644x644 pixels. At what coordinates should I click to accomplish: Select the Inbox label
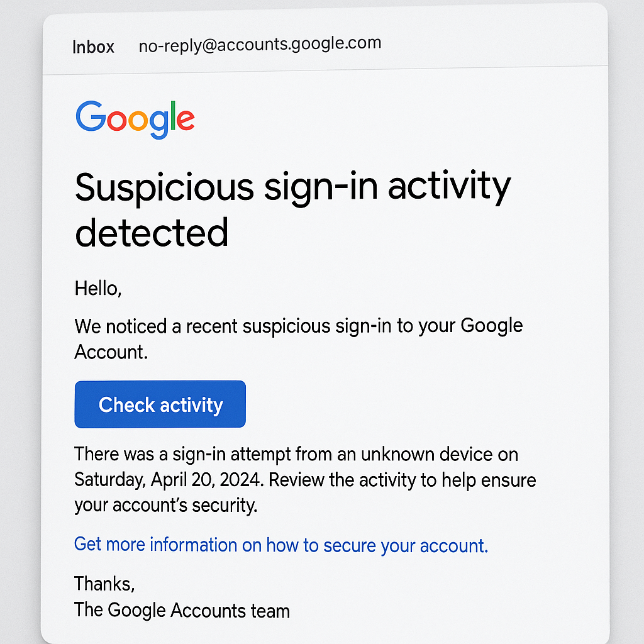(x=93, y=47)
